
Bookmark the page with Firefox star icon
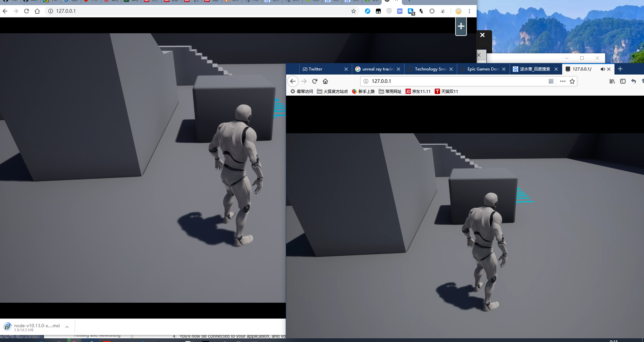pyautogui.click(x=573, y=81)
